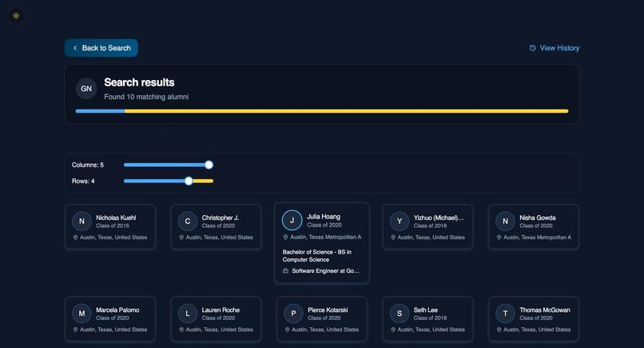Click the location pin on Nicholas Kuehl card
The width and height of the screenshot is (644, 348).
76,238
